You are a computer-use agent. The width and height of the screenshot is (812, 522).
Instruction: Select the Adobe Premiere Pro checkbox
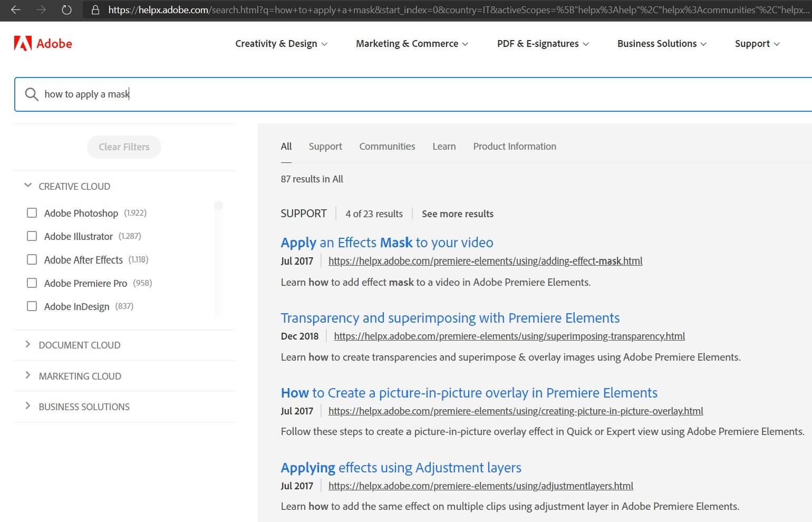[32, 283]
